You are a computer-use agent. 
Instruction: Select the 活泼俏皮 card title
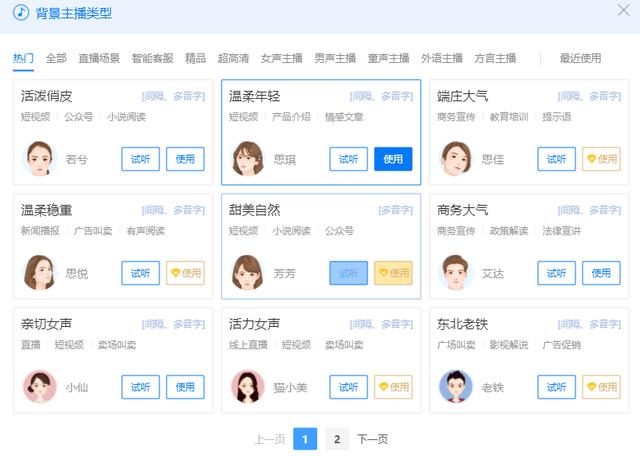pos(47,96)
